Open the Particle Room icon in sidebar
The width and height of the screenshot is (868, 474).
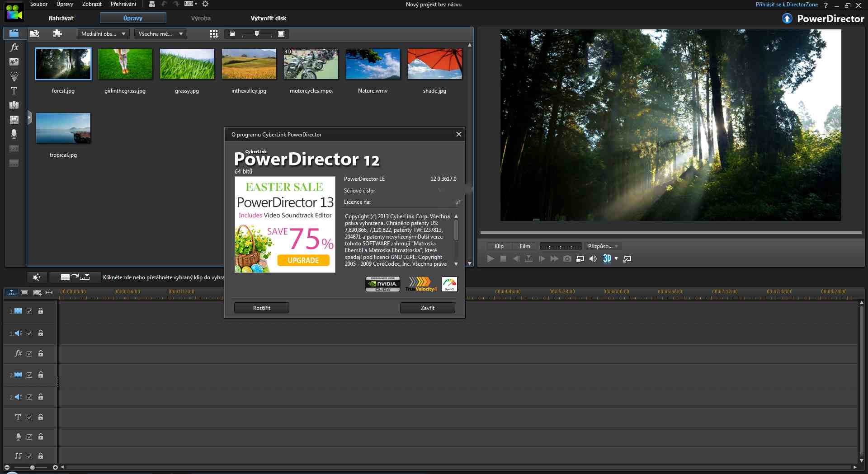click(14, 76)
